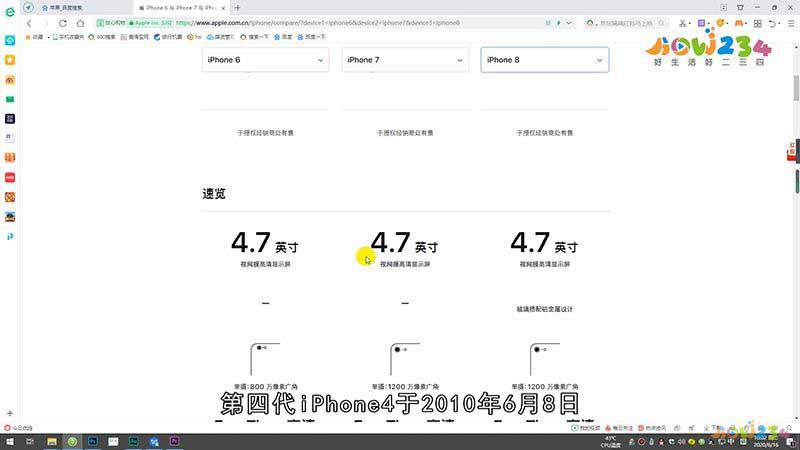Viewport: 800px width, 450px height.
Task: Open the dark blue sidebar app icon
Action: tap(10, 118)
